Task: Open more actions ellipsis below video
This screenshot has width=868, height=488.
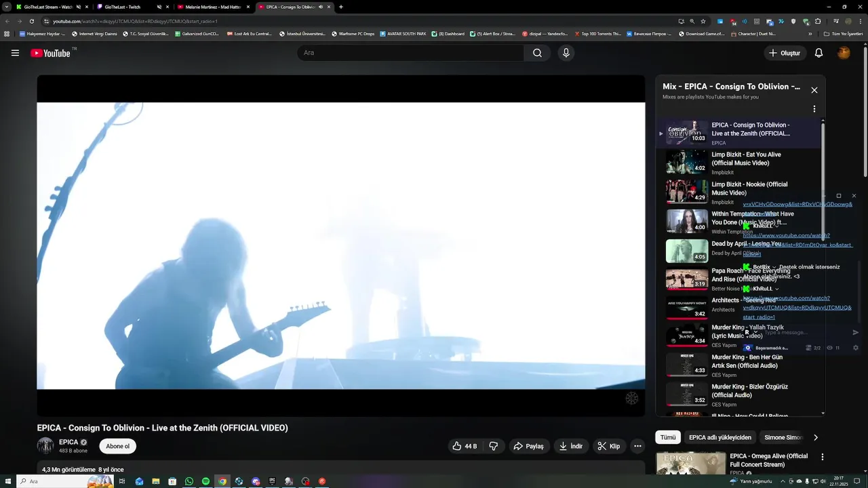Action: point(637,446)
